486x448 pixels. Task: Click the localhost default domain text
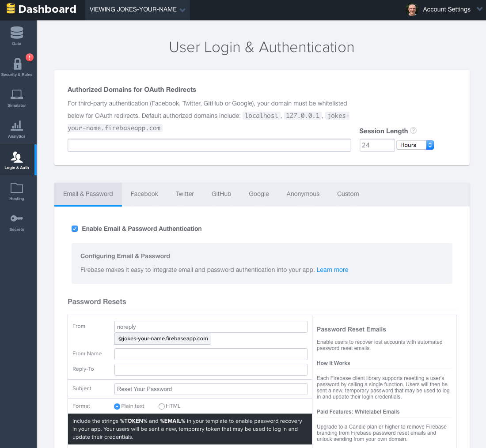coord(261,116)
